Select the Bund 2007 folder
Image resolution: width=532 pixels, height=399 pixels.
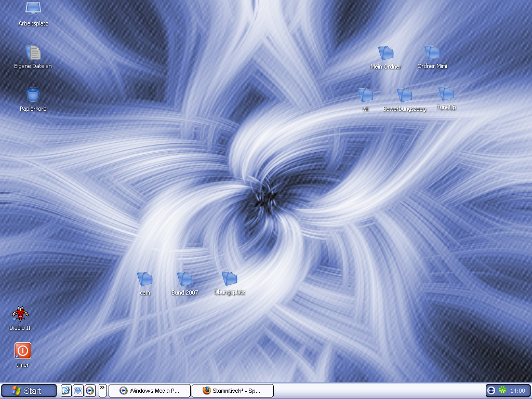pyautogui.click(x=184, y=280)
